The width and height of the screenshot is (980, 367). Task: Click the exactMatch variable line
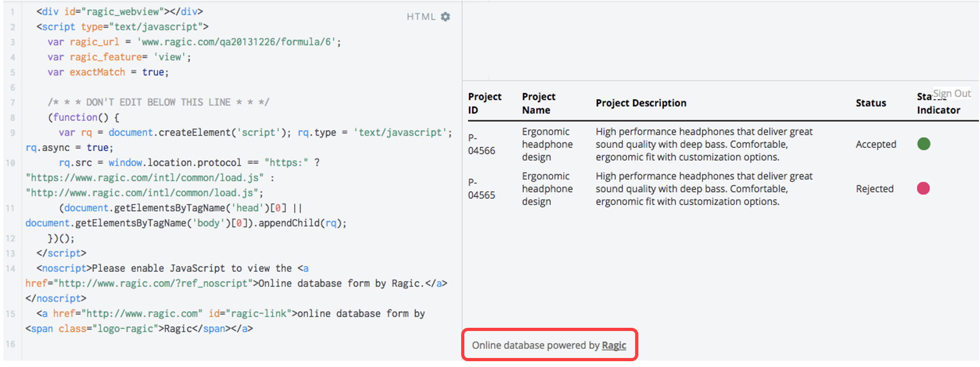tap(108, 72)
